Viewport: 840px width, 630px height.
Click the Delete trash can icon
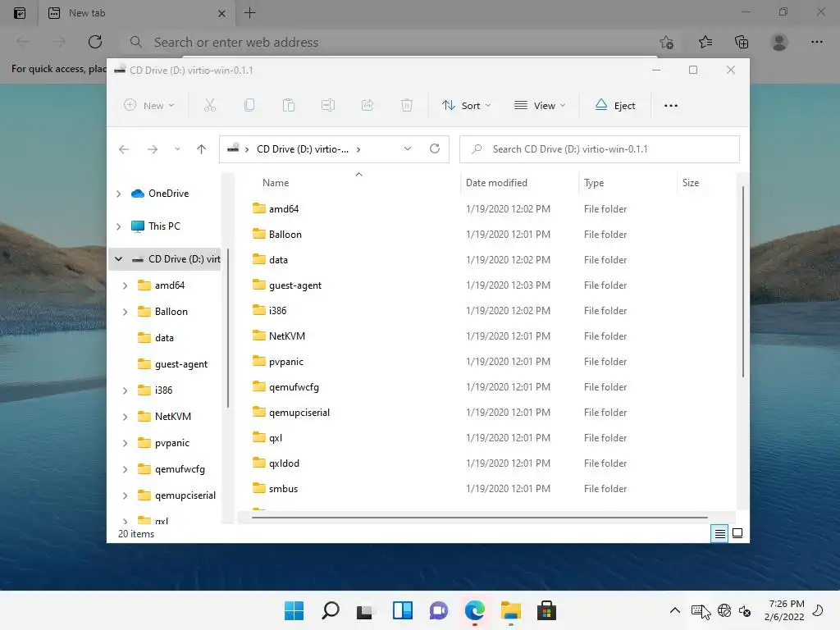tap(407, 106)
